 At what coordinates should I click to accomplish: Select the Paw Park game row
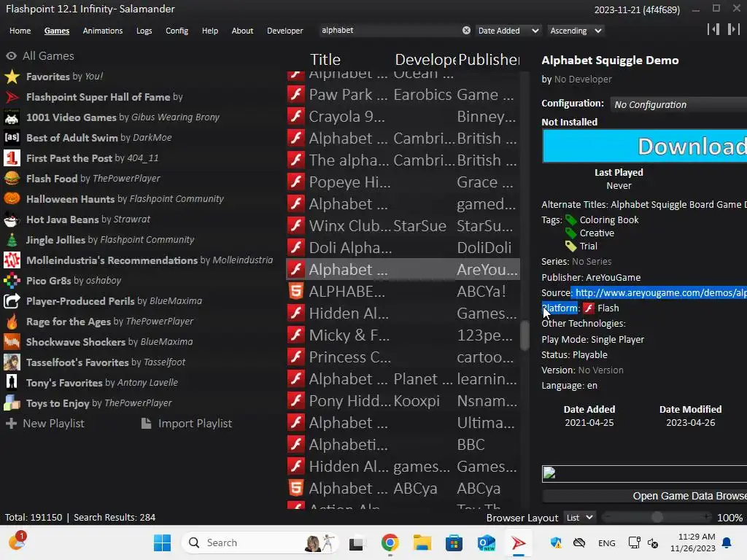point(403,95)
